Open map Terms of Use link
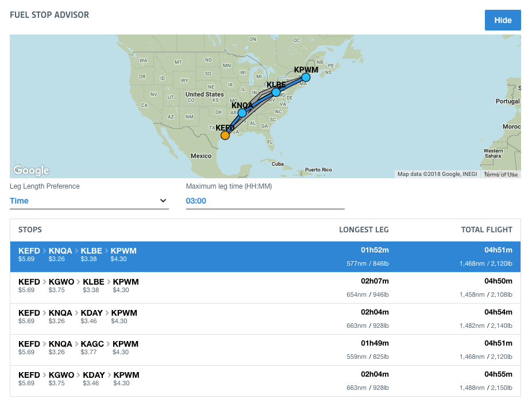 pos(500,174)
